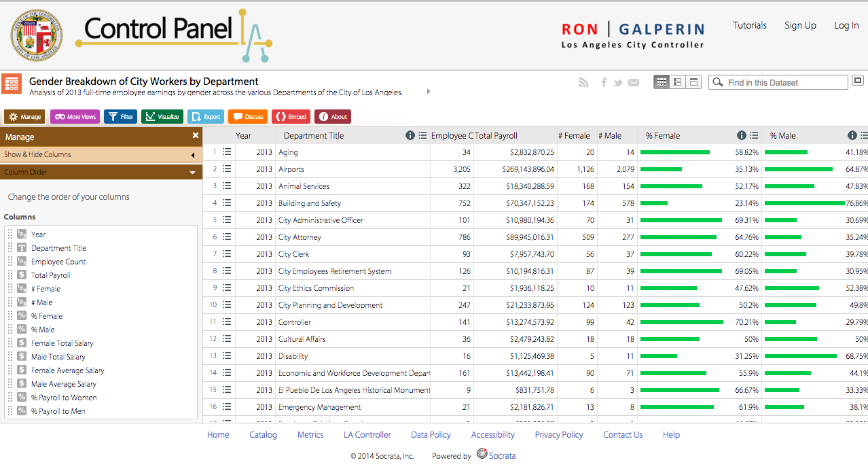Expand the Show & Hide Columns section
This screenshot has height=471, width=868.
[101, 155]
